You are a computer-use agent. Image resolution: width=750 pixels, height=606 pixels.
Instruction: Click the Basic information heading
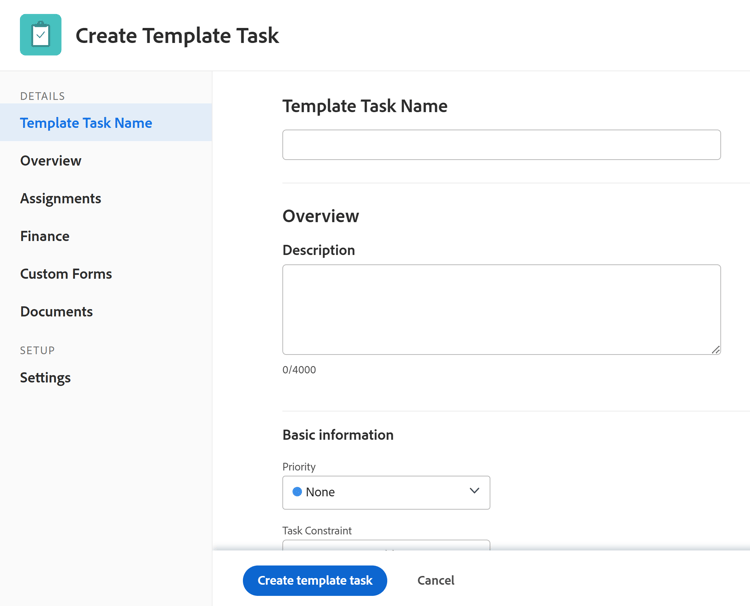pyautogui.click(x=338, y=435)
